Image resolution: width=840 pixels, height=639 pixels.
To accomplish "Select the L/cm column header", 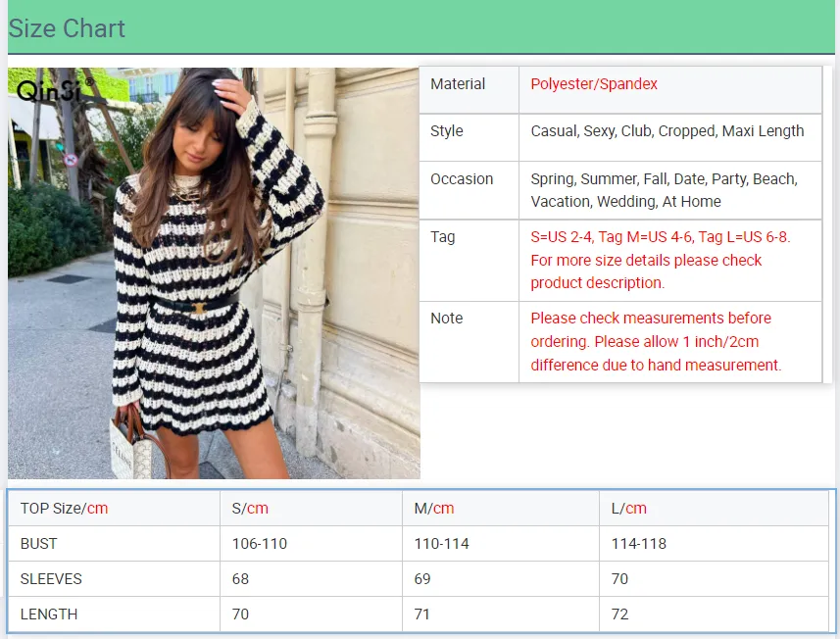I will tap(628, 509).
